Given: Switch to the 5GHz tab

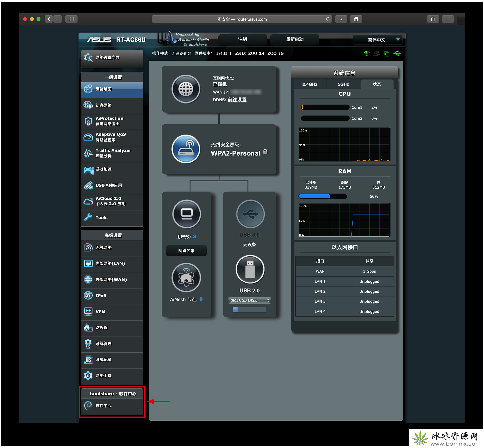Looking at the screenshot, I should (343, 84).
